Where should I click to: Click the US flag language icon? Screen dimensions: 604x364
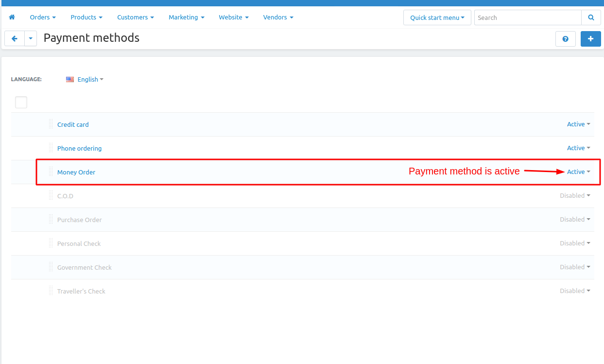(x=70, y=79)
